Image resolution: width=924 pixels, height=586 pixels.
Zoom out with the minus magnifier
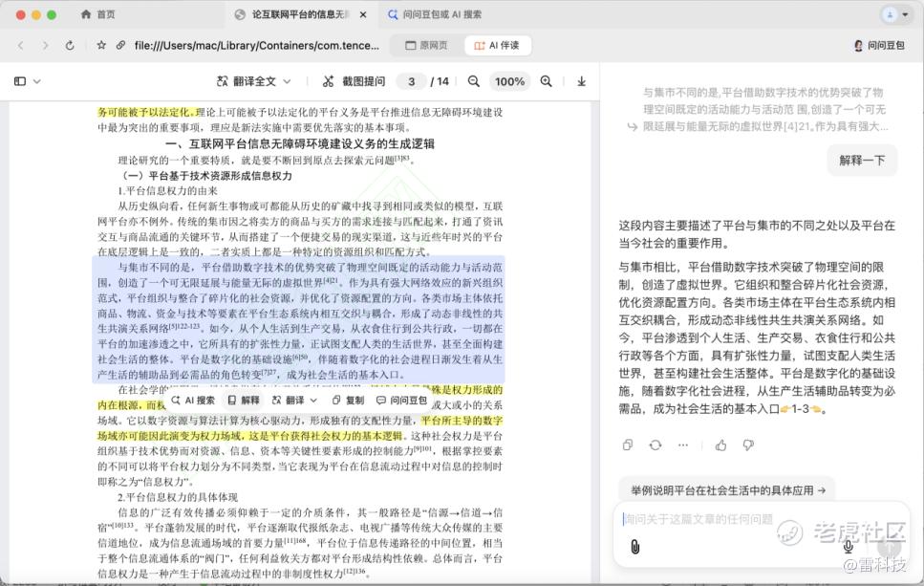(474, 81)
